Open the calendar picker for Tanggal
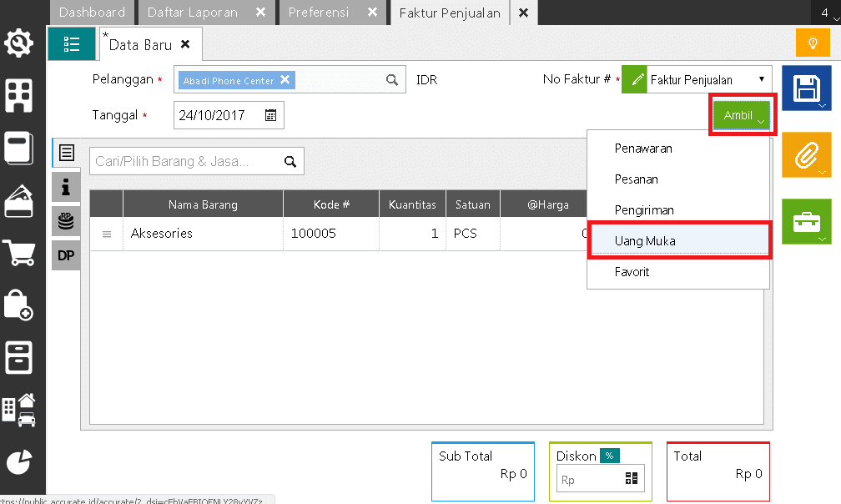The width and height of the screenshot is (841, 504). (270, 115)
